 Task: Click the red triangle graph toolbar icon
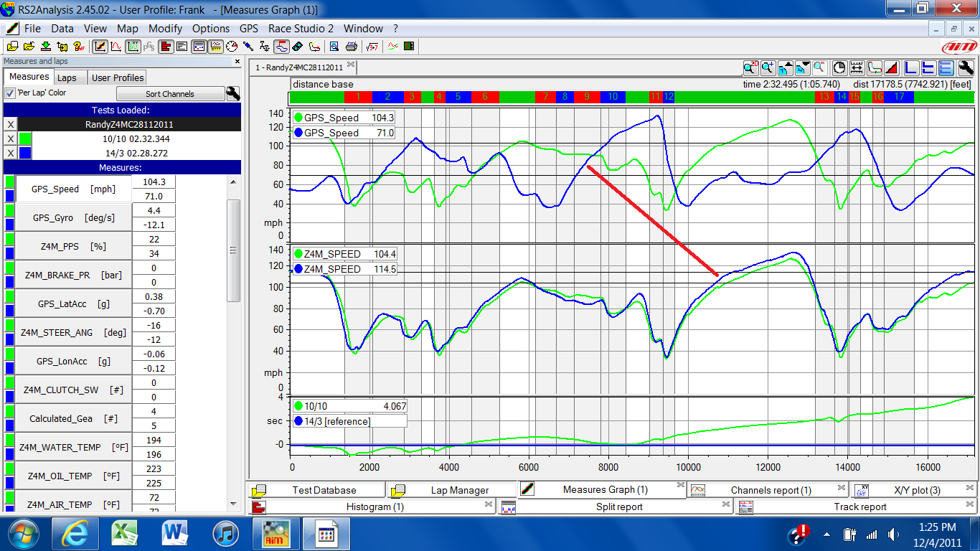pyautogui.click(x=892, y=68)
